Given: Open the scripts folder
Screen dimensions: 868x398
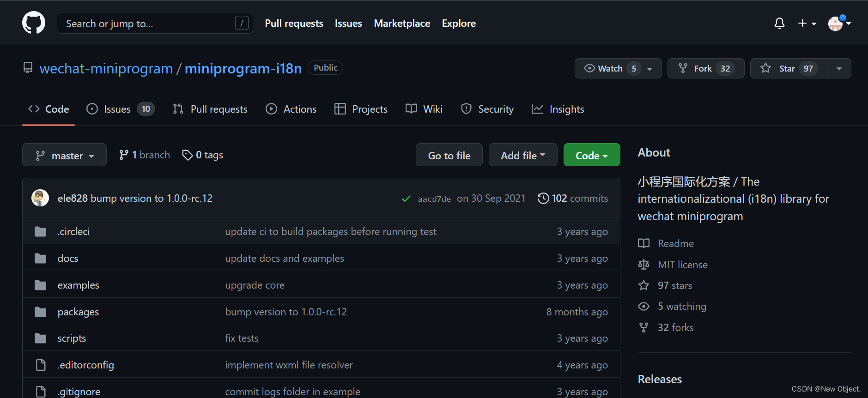Looking at the screenshot, I should click(72, 338).
